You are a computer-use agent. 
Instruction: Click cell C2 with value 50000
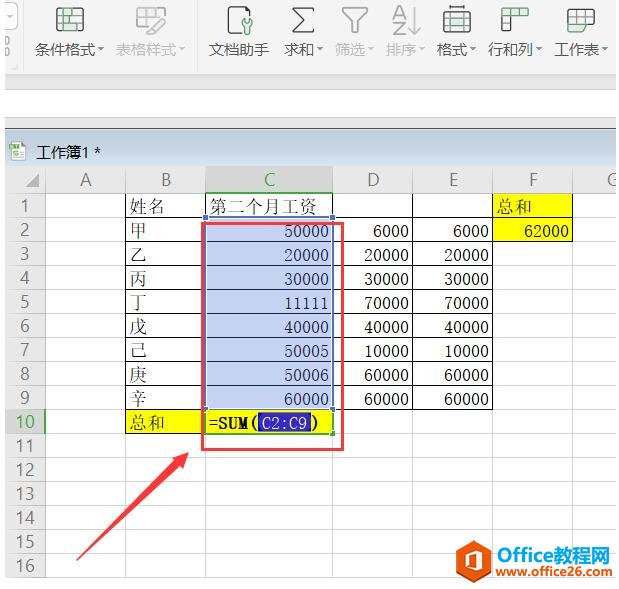(269, 230)
